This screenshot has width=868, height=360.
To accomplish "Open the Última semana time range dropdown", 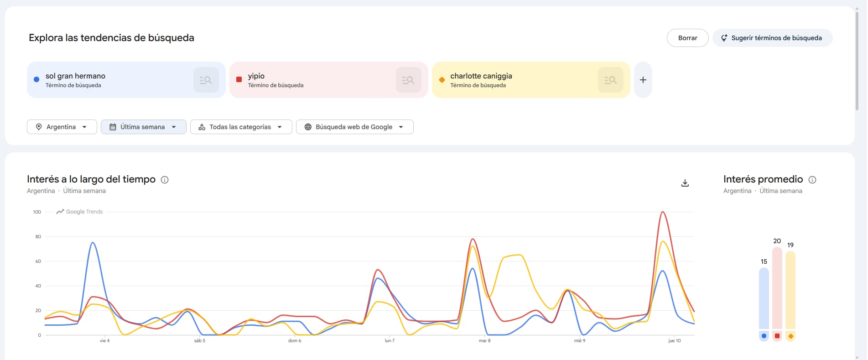I will click(x=144, y=127).
